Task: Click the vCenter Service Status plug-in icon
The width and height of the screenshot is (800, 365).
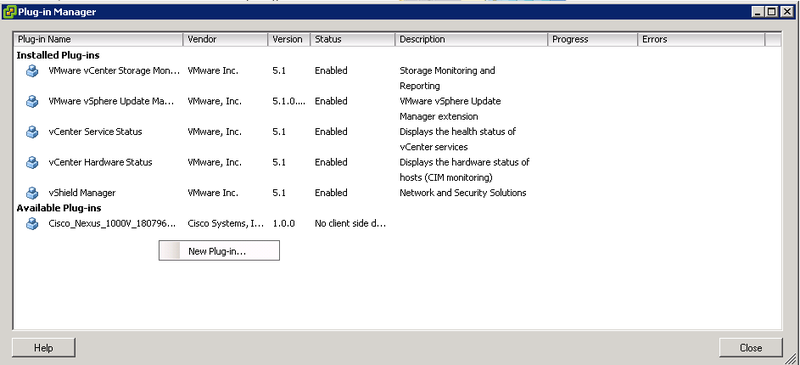Action: click(x=32, y=132)
